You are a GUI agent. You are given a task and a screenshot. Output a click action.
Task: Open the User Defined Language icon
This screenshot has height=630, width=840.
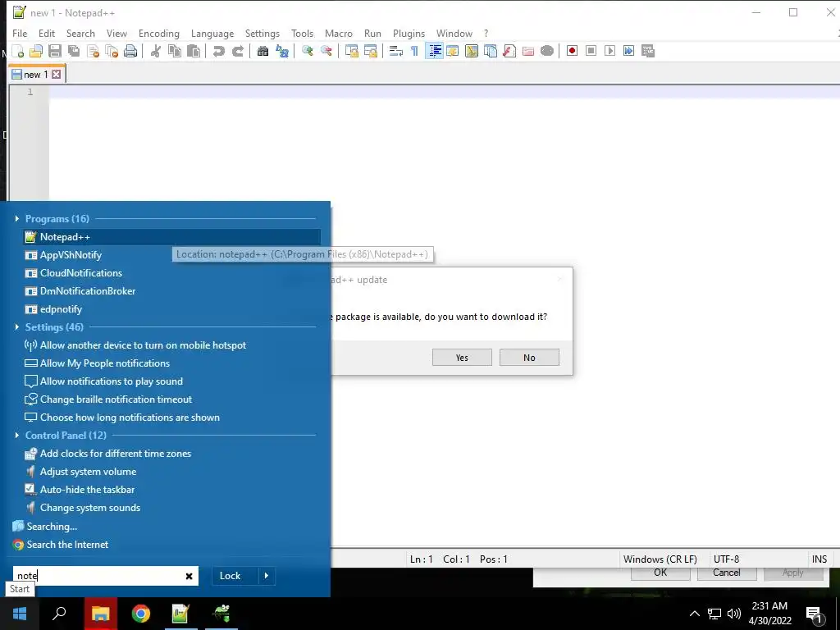(x=453, y=51)
